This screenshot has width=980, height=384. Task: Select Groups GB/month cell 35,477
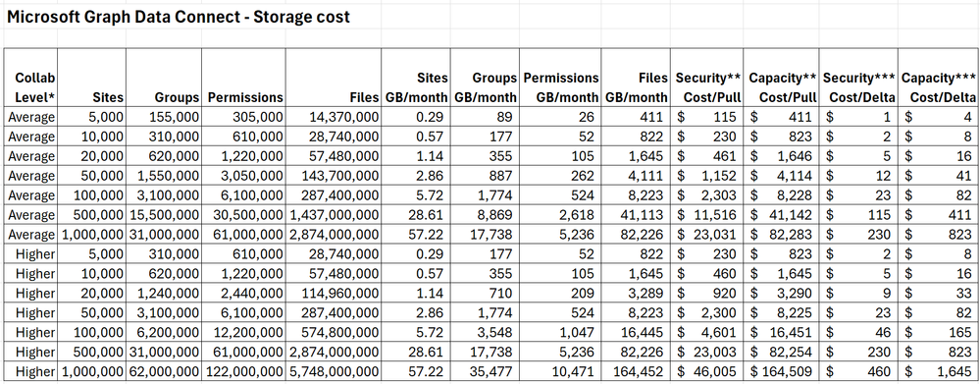(x=485, y=372)
